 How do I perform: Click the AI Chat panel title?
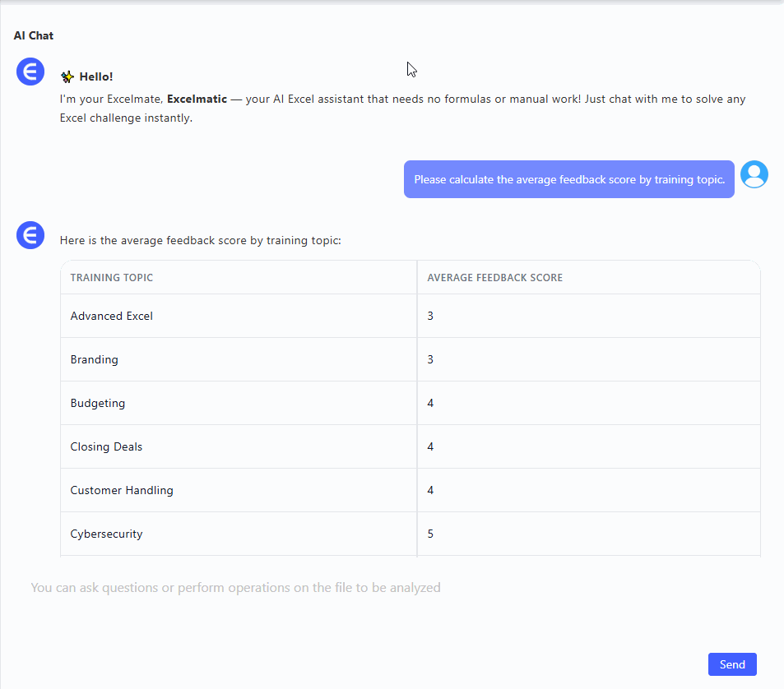click(x=34, y=35)
